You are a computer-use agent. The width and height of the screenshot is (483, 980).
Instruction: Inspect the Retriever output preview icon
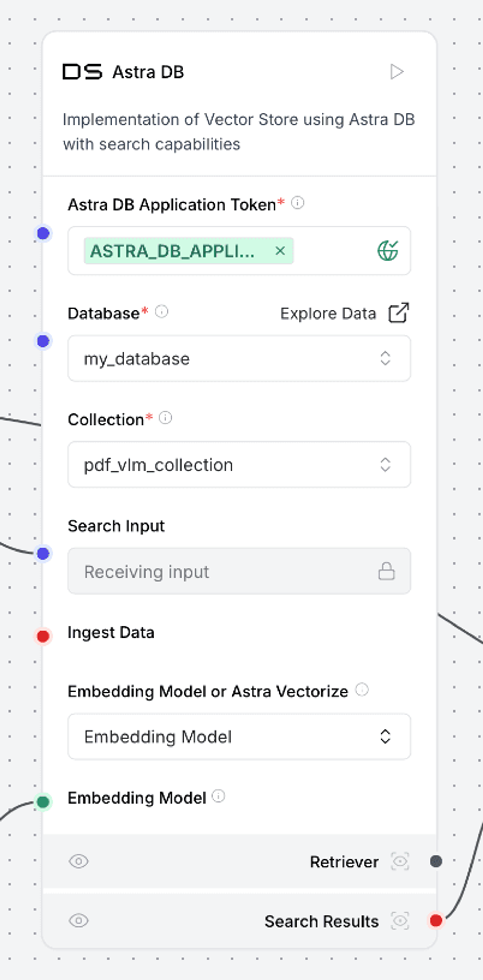point(400,861)
